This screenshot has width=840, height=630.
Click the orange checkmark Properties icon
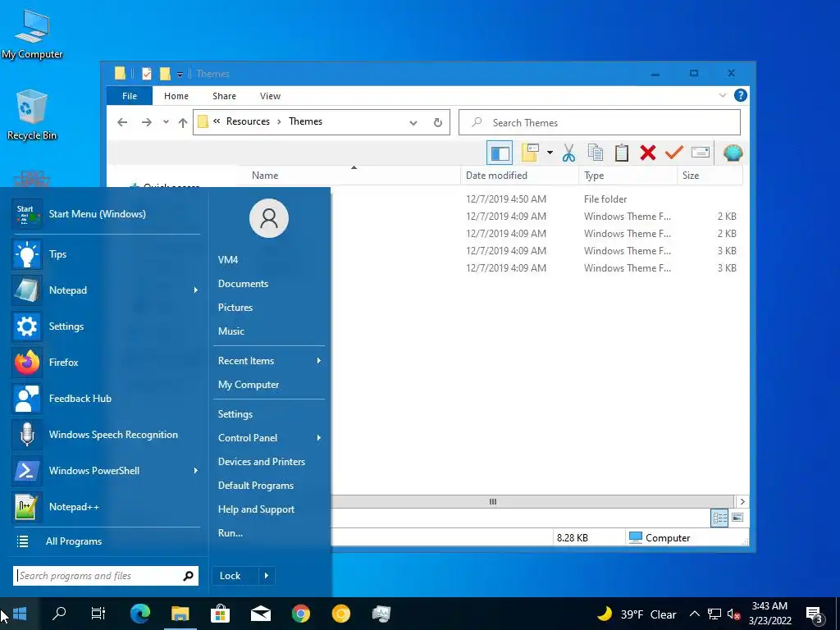[674, 153]
